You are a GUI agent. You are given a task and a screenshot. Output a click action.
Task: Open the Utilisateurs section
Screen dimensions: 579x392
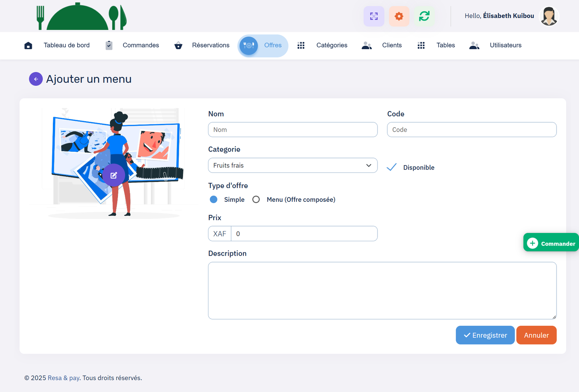pyautogui.click(x=505, y=45)
